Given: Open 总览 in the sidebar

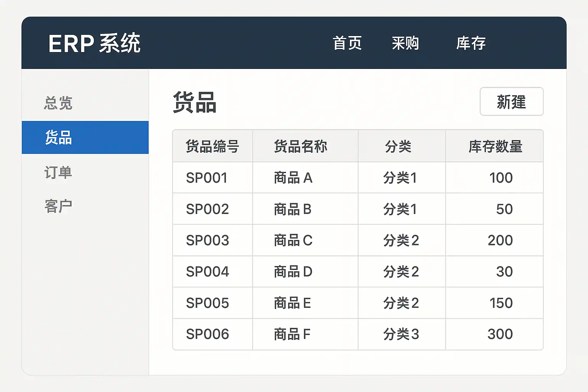Looking at the screenshot, I should coord(58,103).
